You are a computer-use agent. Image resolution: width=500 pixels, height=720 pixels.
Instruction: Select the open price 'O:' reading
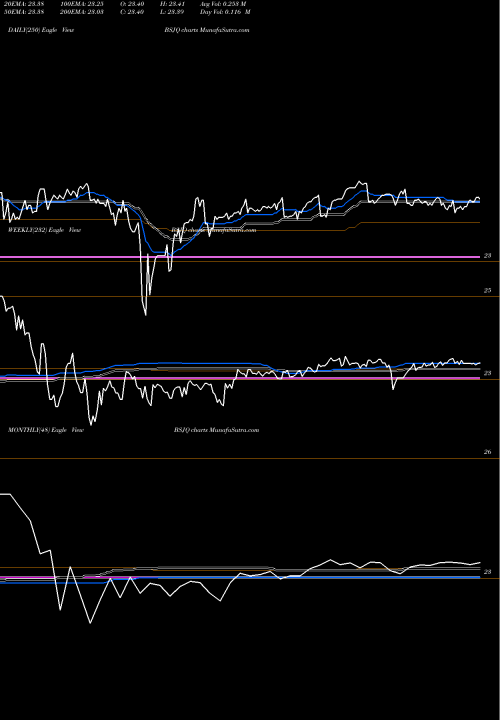(133, 4)
